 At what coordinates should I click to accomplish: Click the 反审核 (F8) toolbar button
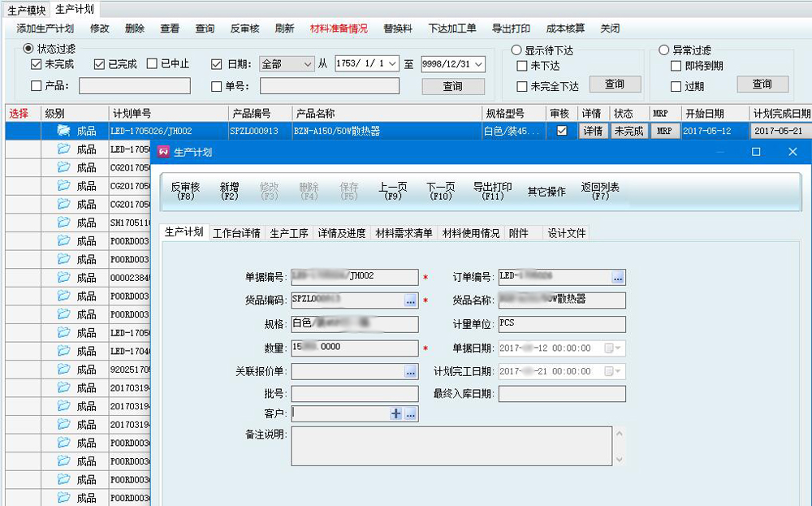(x=185, y=191)
